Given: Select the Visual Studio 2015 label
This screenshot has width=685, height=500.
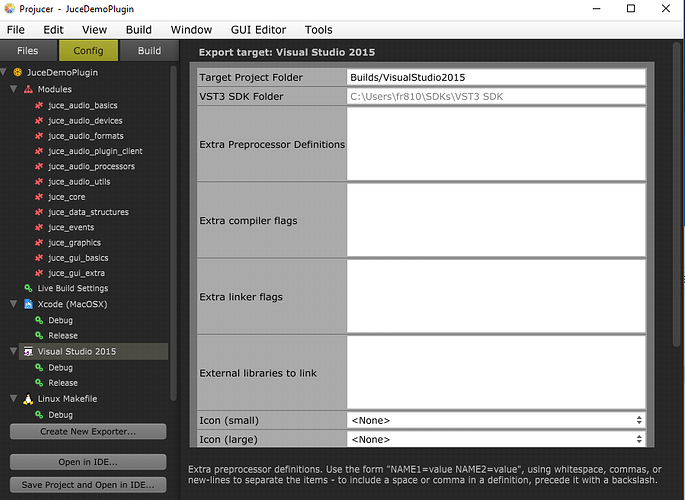Looking at the screenshot, I should click(77, 352).
